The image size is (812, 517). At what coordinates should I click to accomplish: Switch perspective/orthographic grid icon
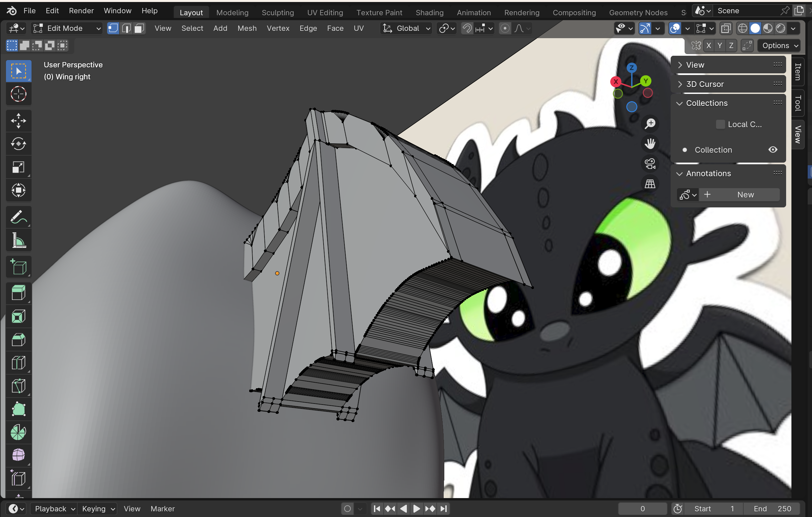tap(650, 184)
